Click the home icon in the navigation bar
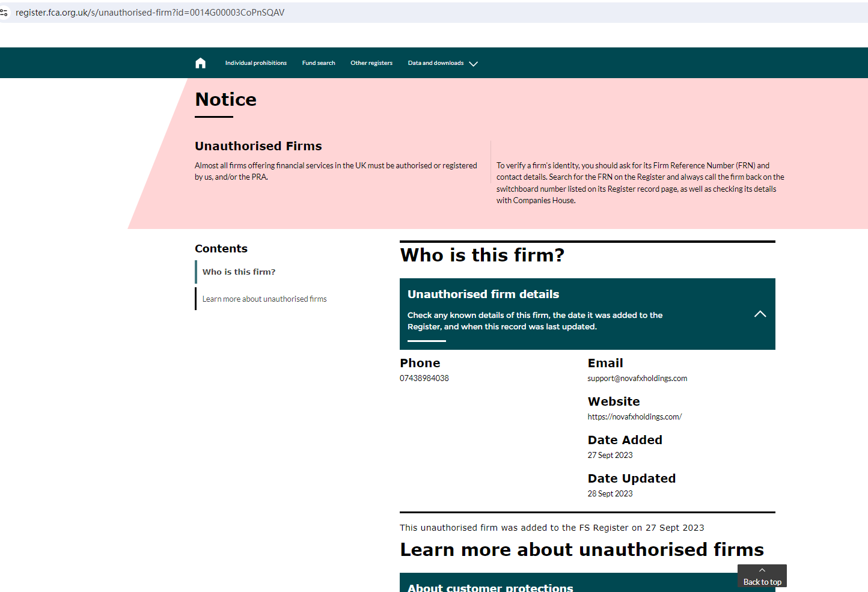This screenshot has width=868, height=592. (x=201, y=63)
